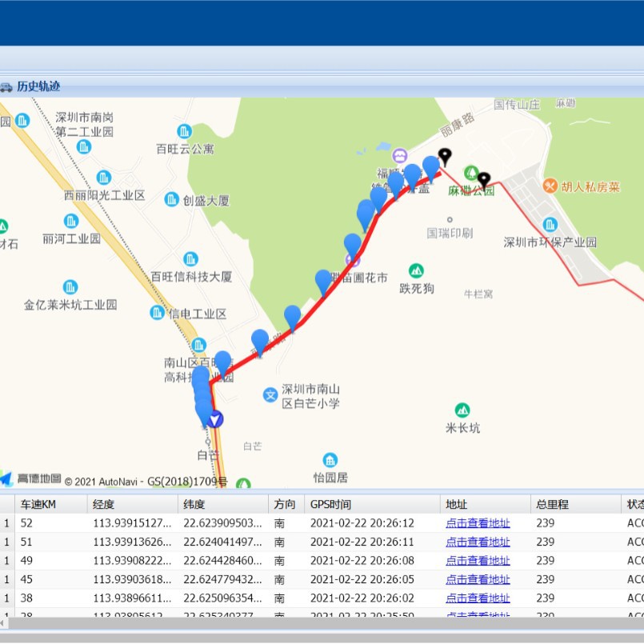This screenshot has height=644, width=644.
Task: Click the 总里程 column header
Action: coord(576,504)
